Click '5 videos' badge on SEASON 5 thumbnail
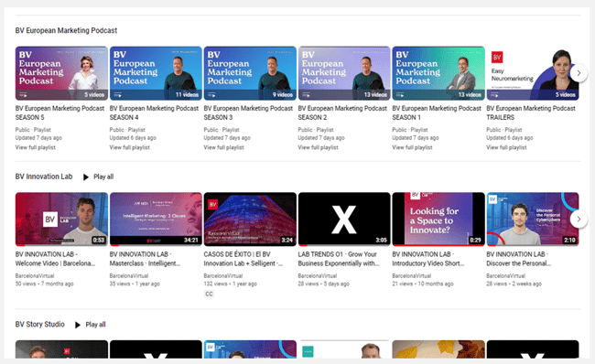 pyautogui.click(x=94, y=95)
